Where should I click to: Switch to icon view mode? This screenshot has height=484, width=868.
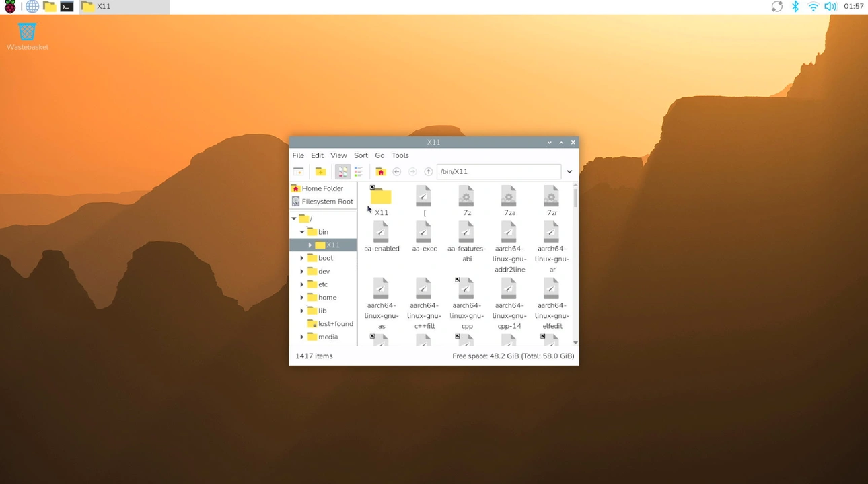(342, 172)
